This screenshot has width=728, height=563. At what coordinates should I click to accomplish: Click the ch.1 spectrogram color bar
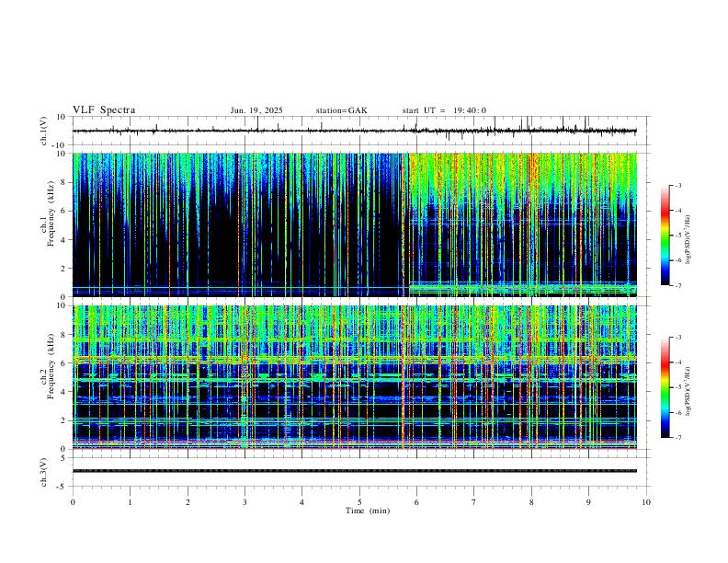[x=665, y=236]
